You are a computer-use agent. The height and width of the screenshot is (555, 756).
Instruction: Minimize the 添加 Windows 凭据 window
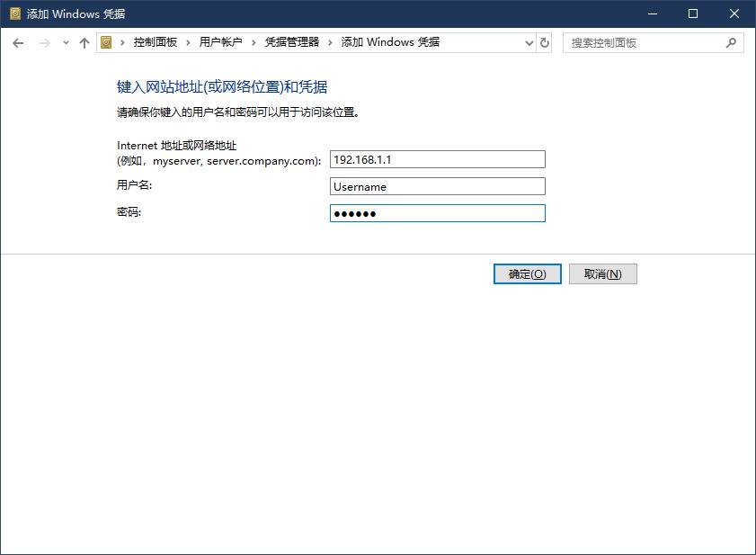(x=653, y=13)
